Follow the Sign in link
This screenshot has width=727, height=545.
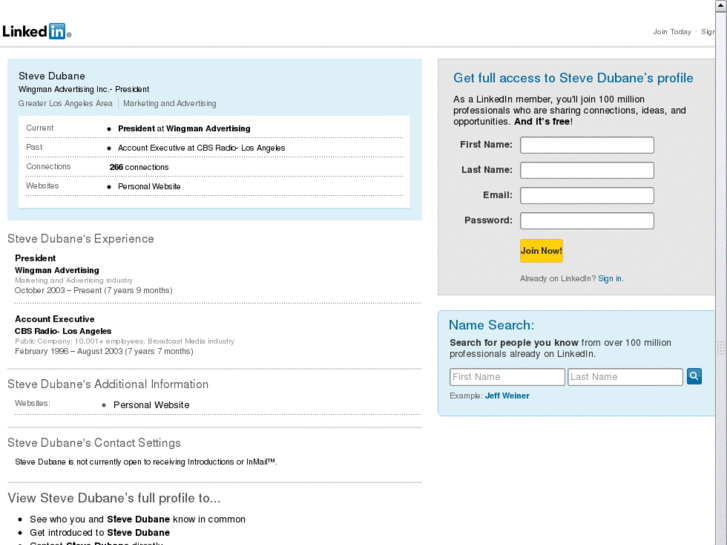[x=610, y=278]
